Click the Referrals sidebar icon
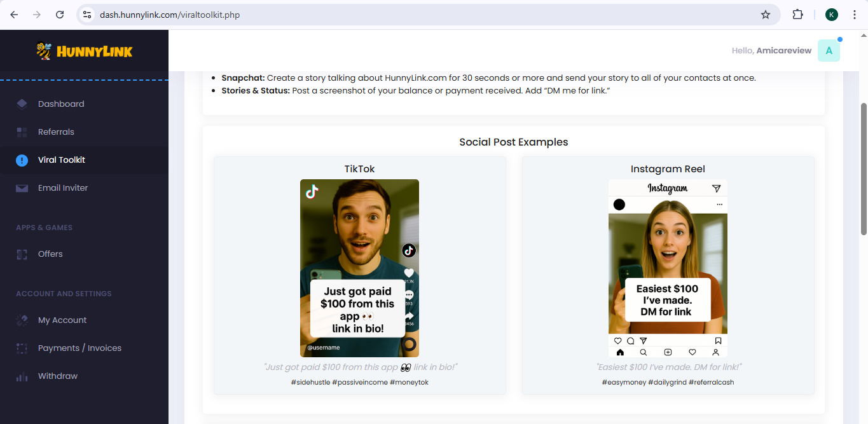 coord(22,132)
